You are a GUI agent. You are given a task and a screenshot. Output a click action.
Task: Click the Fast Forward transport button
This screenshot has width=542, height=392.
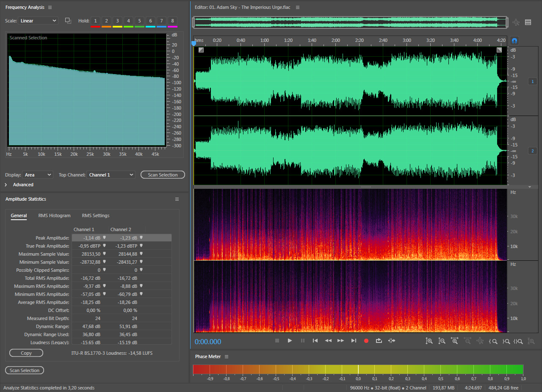point(341,340)
